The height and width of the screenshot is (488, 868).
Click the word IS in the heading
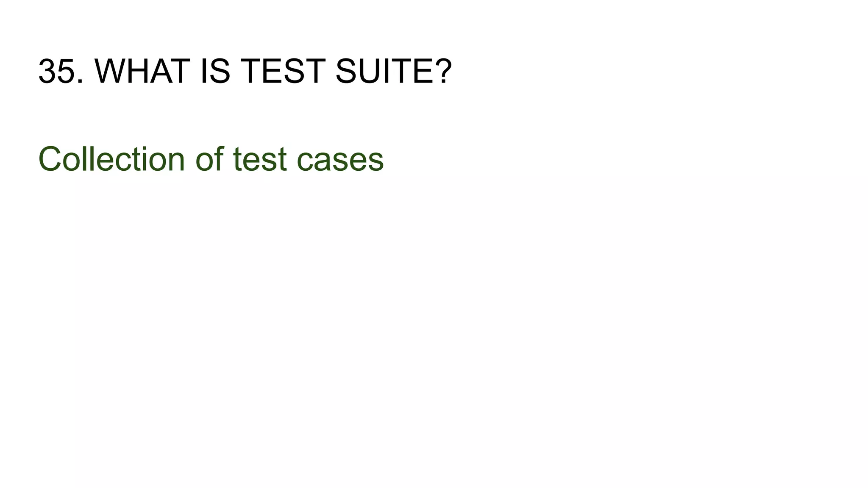(215, 71)
